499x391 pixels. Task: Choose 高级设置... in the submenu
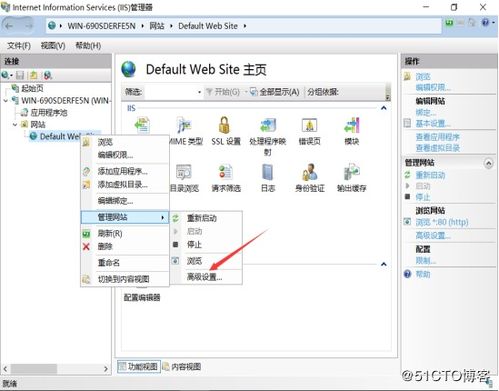[204, 277]
